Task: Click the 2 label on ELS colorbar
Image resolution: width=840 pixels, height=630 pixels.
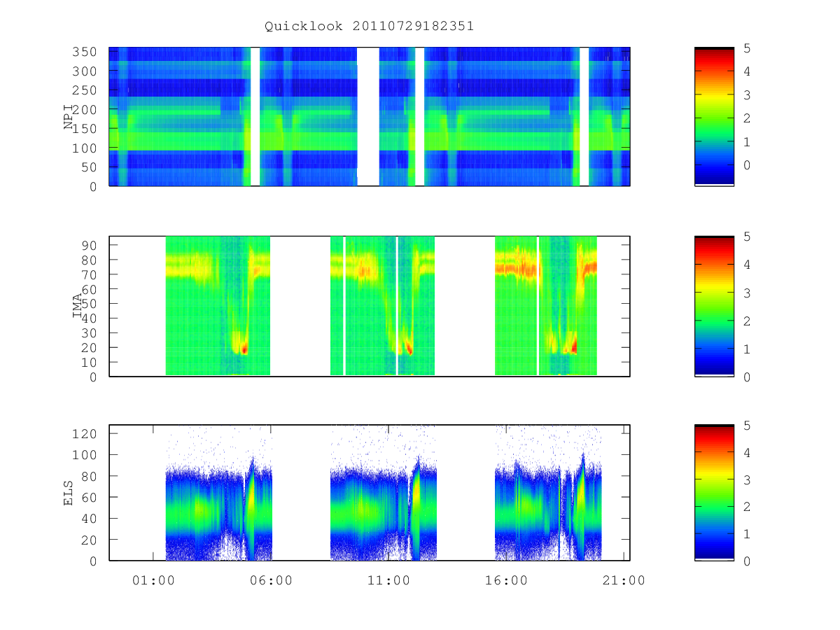Action: tap(747, 507)
